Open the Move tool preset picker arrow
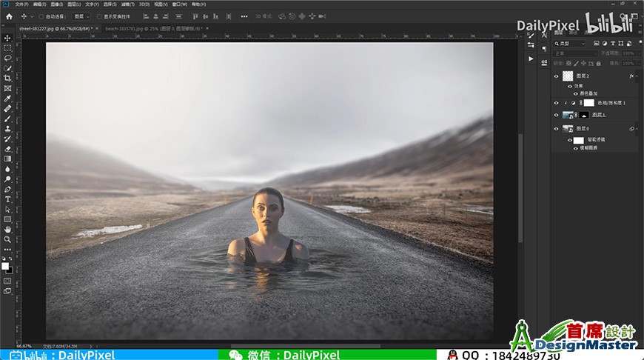 coord(32,16)
